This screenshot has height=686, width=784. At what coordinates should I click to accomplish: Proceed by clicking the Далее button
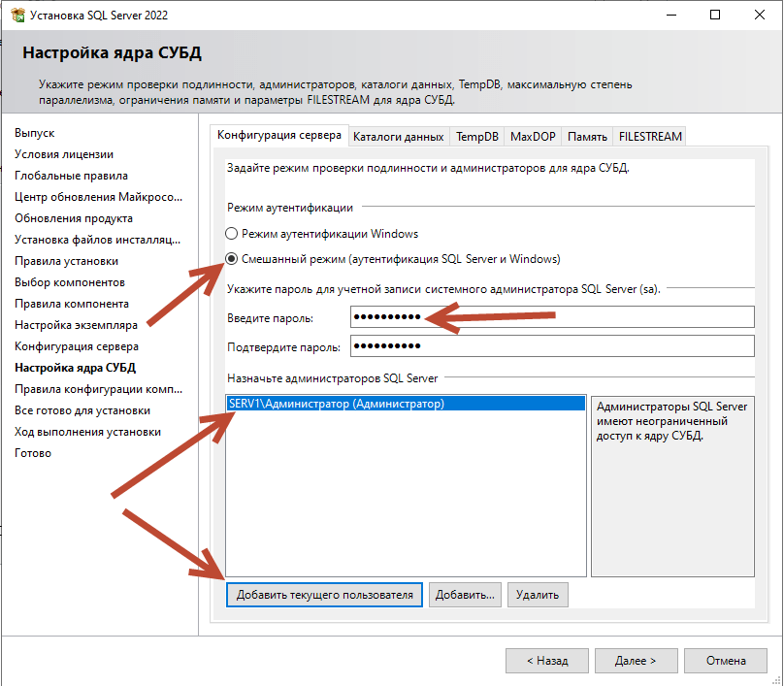636,660
